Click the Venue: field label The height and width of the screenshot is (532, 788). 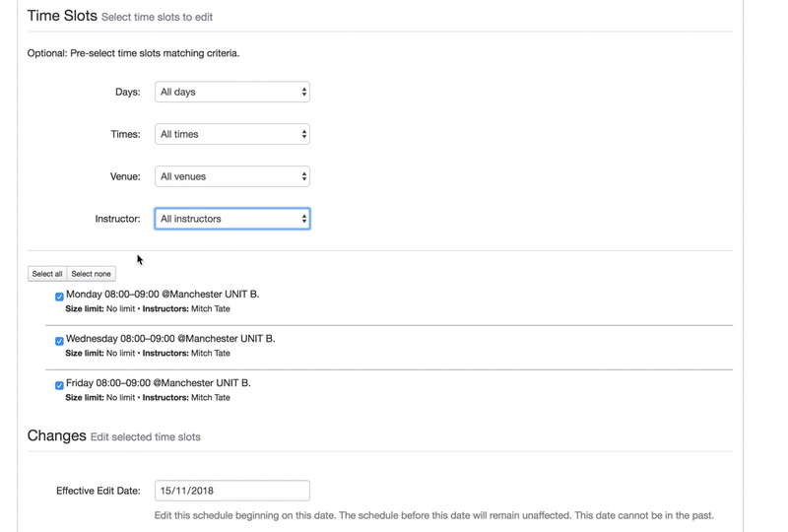(125, 176)
